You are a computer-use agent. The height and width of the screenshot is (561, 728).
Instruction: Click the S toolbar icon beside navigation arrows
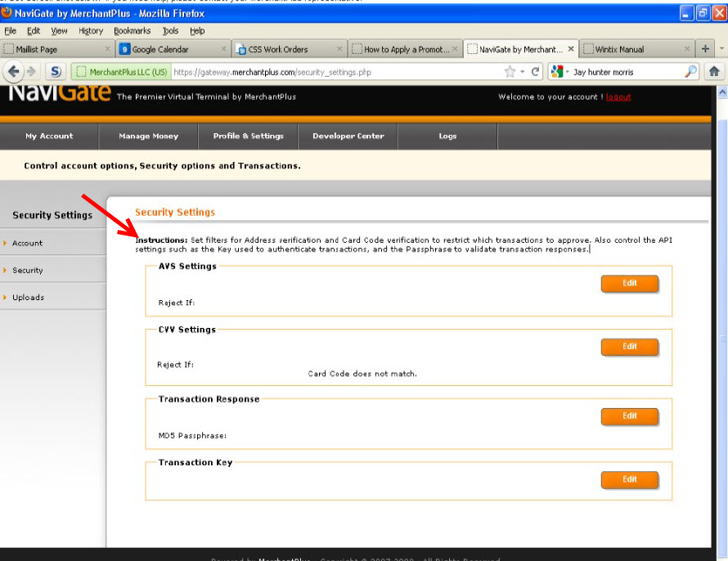coord(56,71)
